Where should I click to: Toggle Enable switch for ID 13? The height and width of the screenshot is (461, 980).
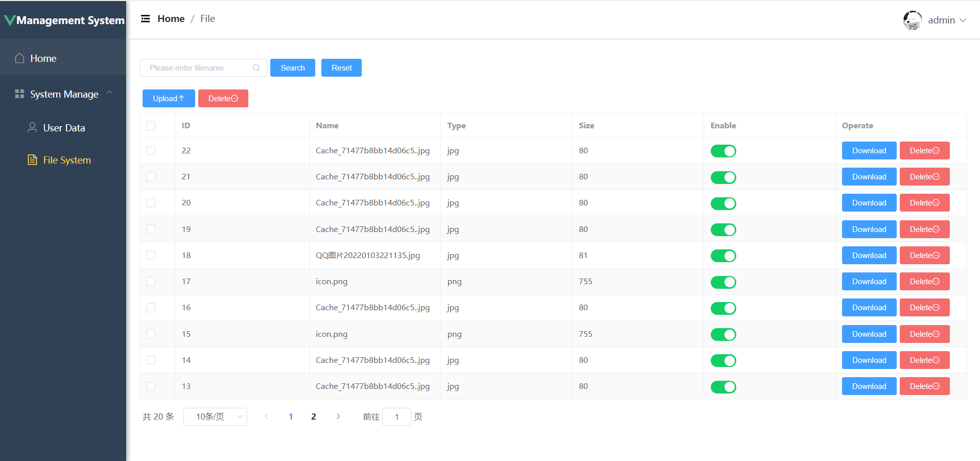pos(724,387)
